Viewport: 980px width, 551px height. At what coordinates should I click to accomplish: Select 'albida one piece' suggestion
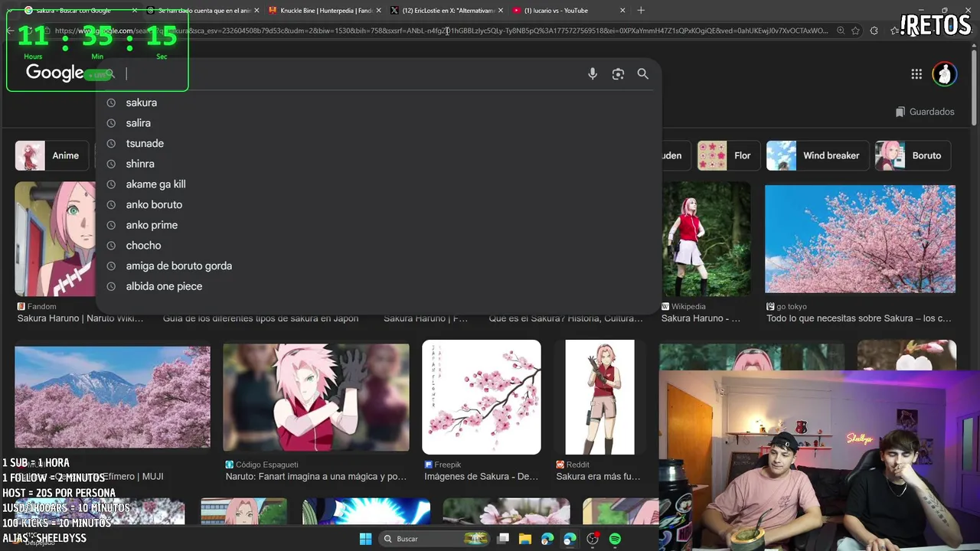pyautogui.click(x=164, y=286)
